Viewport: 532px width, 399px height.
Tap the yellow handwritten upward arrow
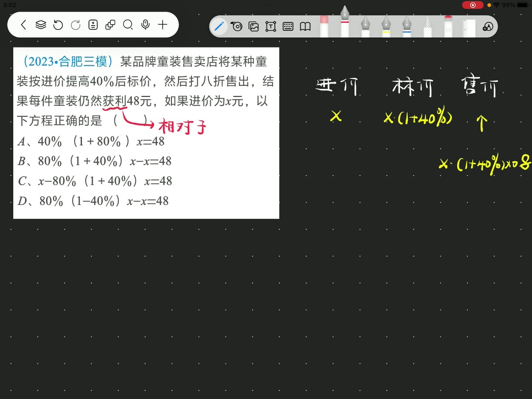[x=482, y=123]
